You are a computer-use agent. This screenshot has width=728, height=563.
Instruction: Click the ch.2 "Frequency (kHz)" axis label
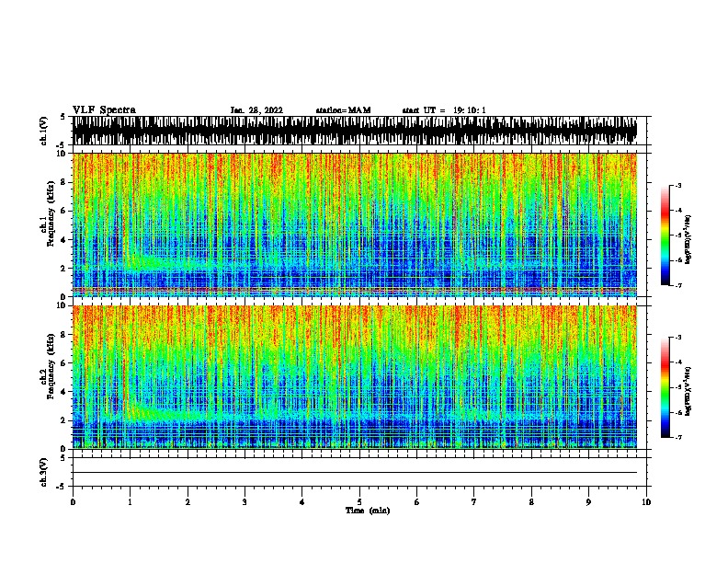coord(51,366)
